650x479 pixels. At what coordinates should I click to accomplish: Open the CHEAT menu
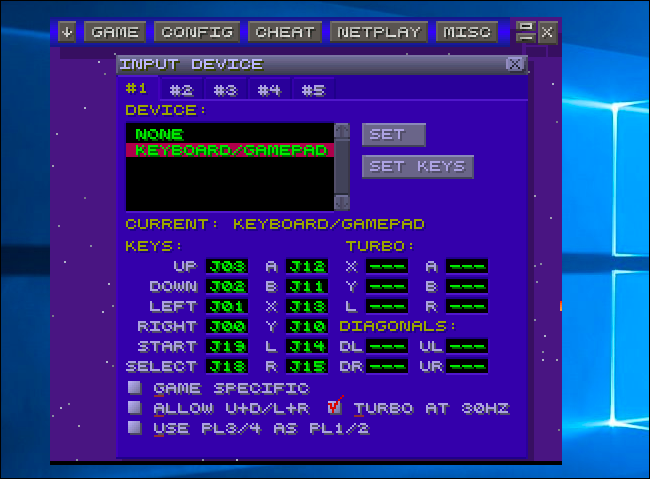tap(285, 32)
